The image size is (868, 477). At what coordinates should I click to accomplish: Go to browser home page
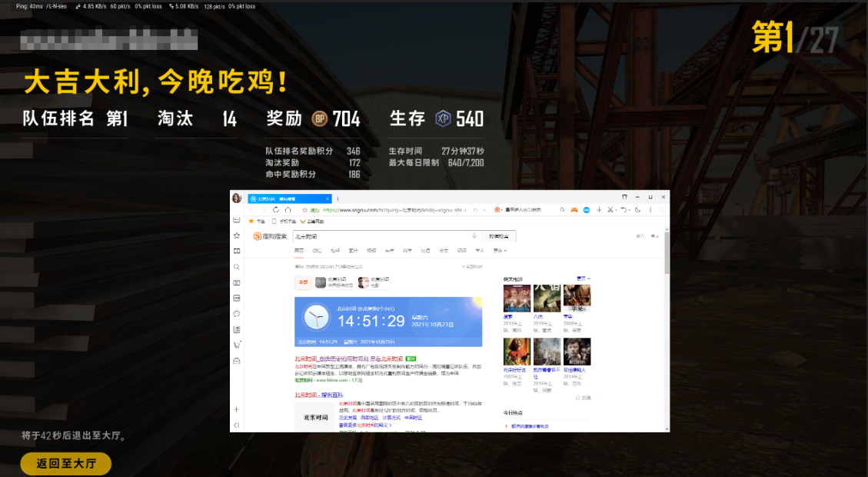coord(288,210)
